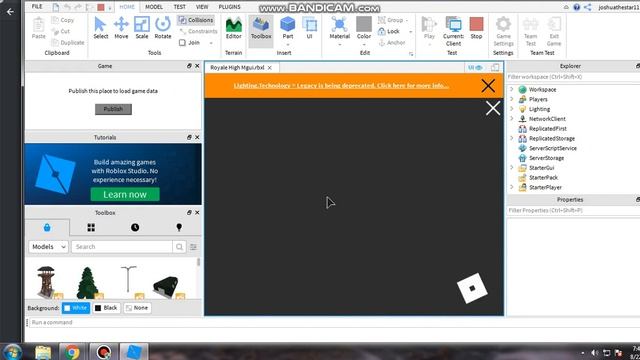Dismiss the orange deprecation banner
Screen dimensions: 640x360
click(488, 86)
